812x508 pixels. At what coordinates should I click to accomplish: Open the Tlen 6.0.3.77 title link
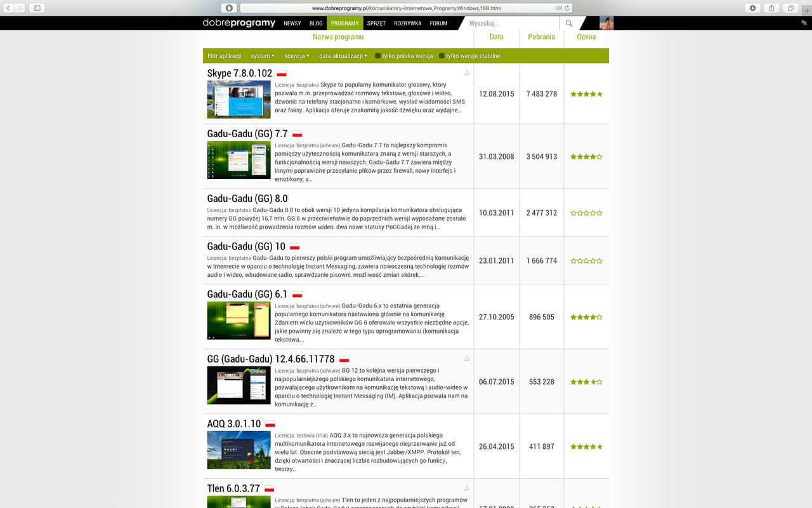pos(233,489)
